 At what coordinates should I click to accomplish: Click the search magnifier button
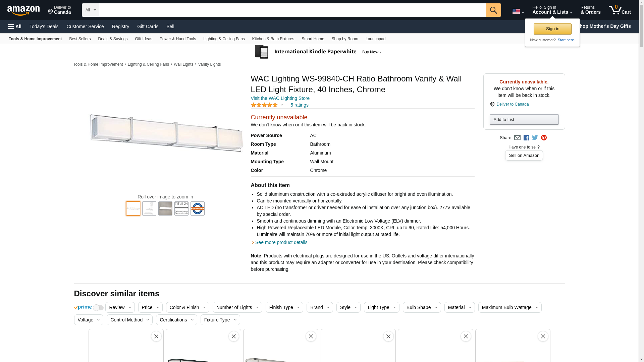pos(493,10)
